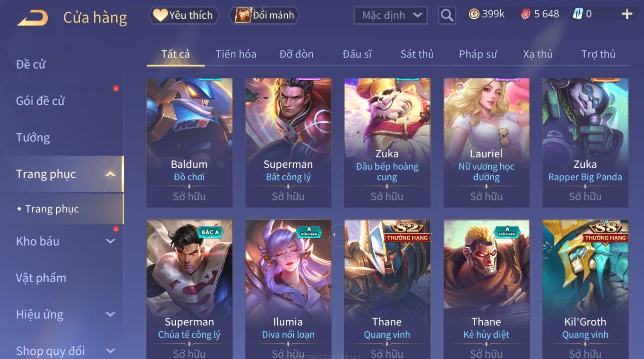Screen dimensions: 644x359
Task: Open Yêu thích favorites heart button
Action: point(184,15)
